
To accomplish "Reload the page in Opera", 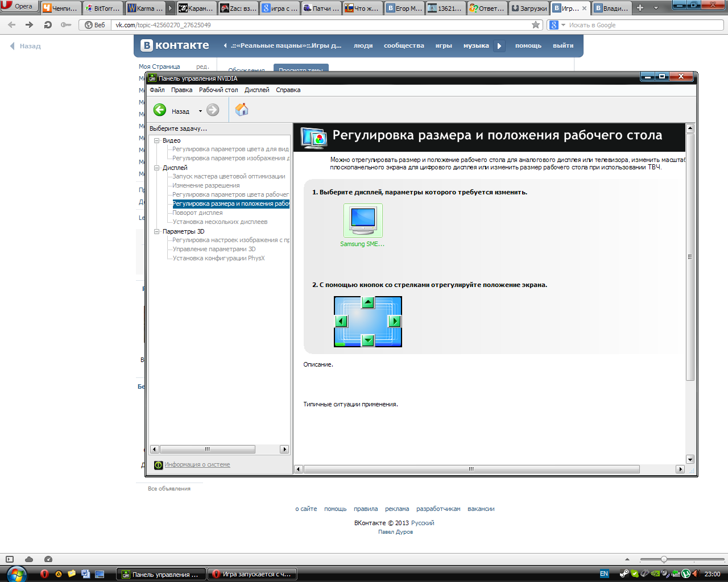I will point(48,25).
